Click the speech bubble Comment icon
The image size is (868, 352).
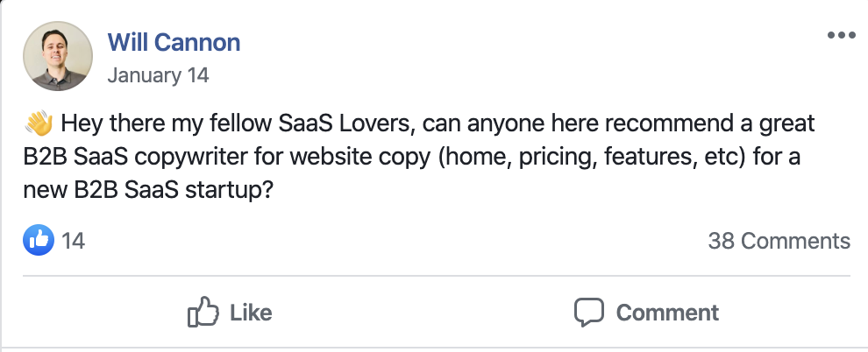588,313
